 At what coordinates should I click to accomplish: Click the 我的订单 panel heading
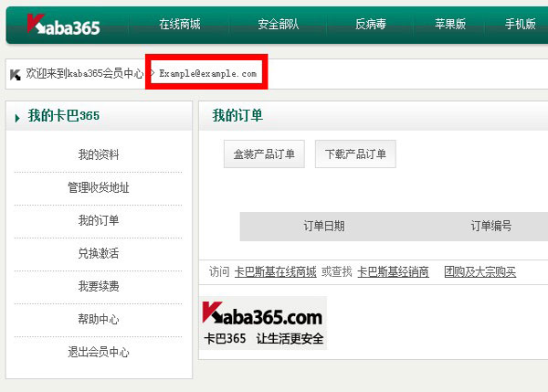237,115
